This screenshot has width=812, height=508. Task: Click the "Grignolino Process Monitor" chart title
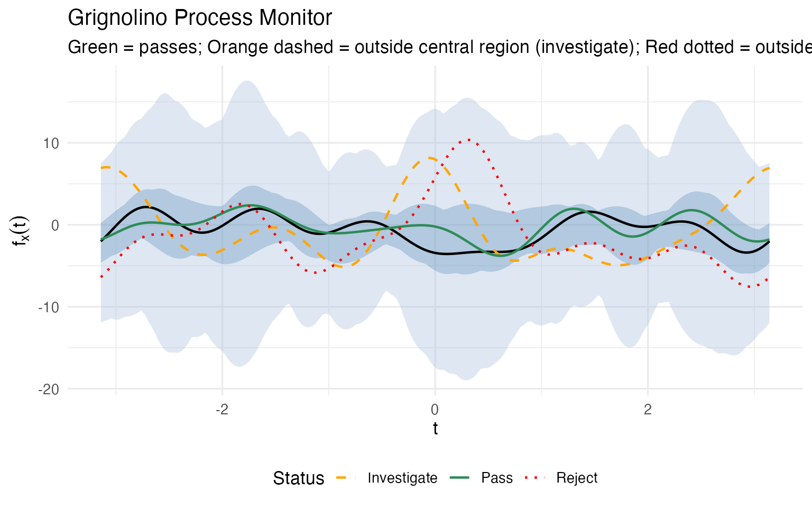(200, 18)
